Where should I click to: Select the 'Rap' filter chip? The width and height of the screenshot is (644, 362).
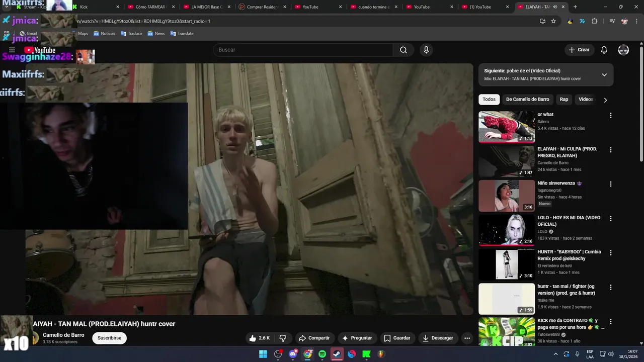click(564, 100)
